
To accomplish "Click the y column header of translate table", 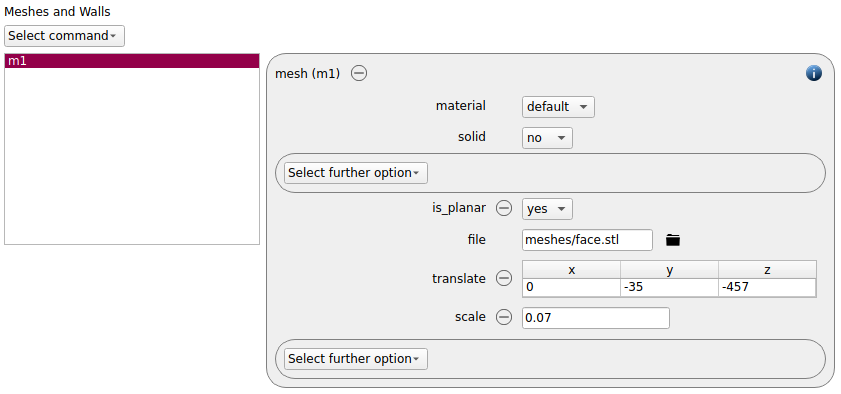I will tap(669, 270).
